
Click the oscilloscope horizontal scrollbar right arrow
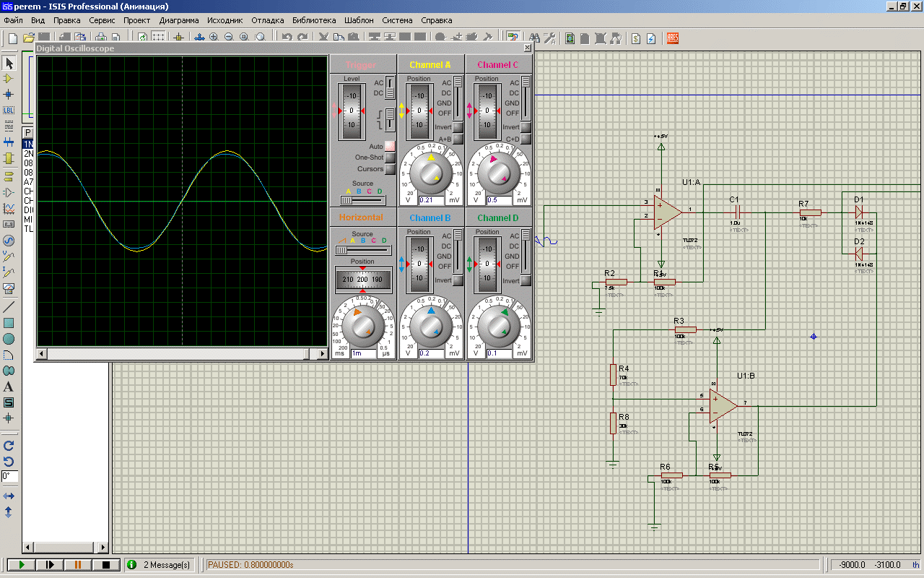(323, 354)
